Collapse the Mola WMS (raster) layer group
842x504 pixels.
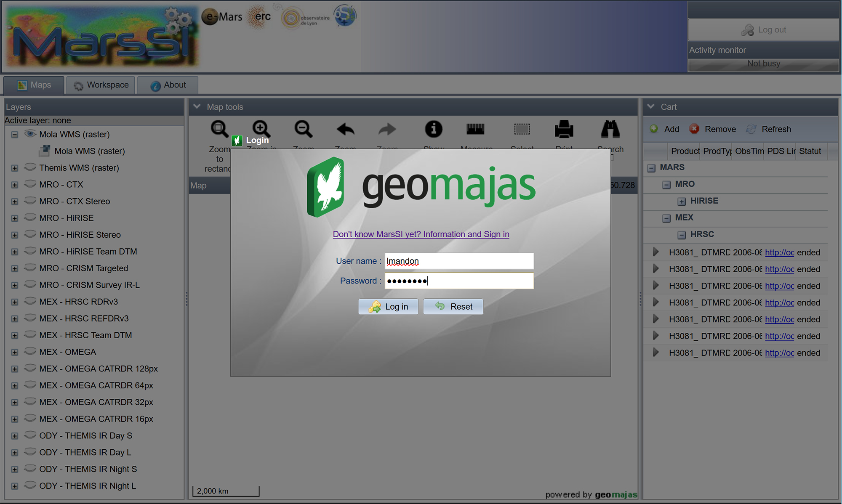click(15, 135)
